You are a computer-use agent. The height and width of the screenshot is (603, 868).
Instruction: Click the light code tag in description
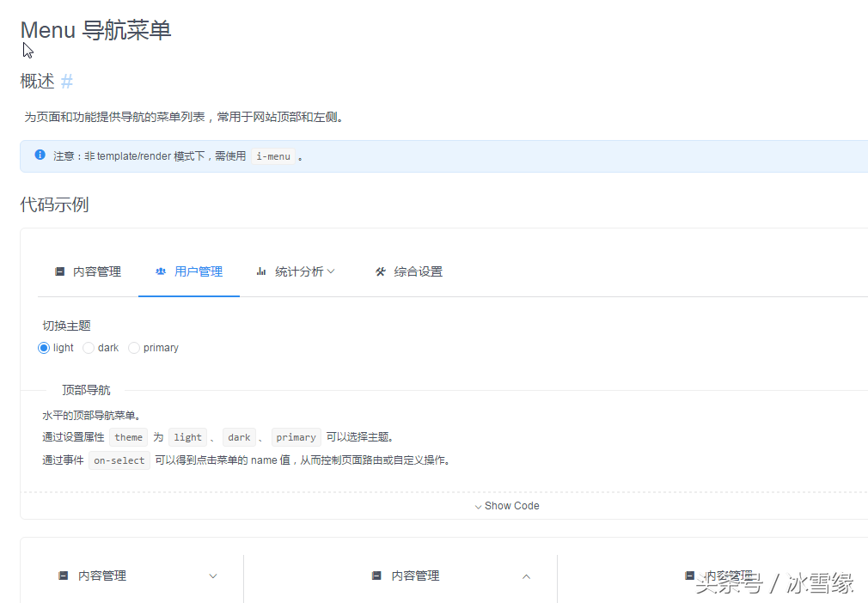[187, 437]
